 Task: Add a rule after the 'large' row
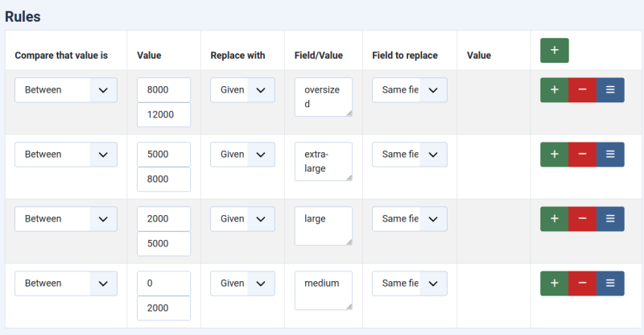click(554, 219)
